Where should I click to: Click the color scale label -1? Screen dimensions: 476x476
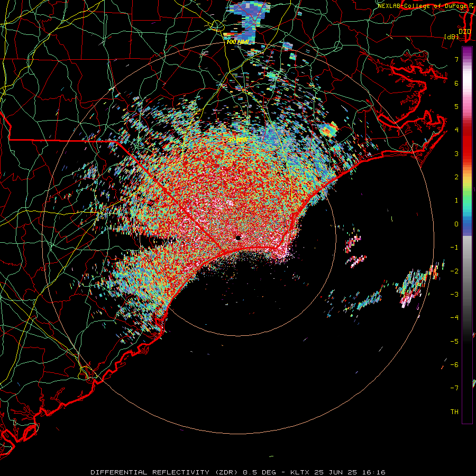pos(454,248)
